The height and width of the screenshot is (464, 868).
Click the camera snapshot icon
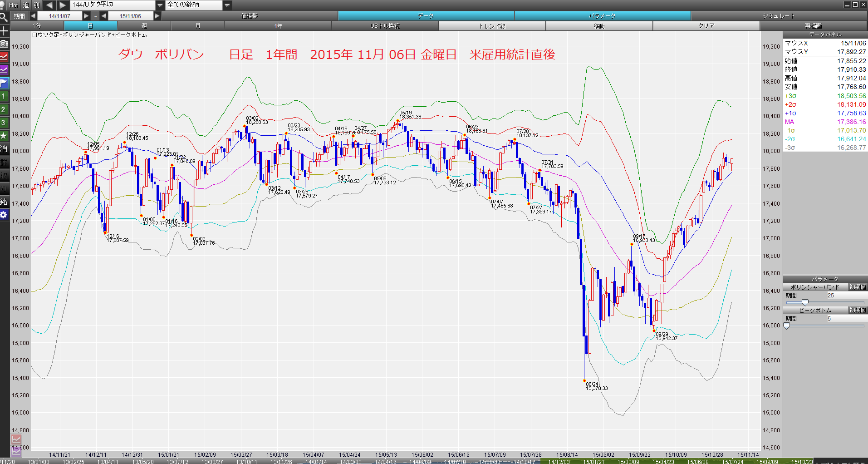pyautogui.click(x=4, y=44)
